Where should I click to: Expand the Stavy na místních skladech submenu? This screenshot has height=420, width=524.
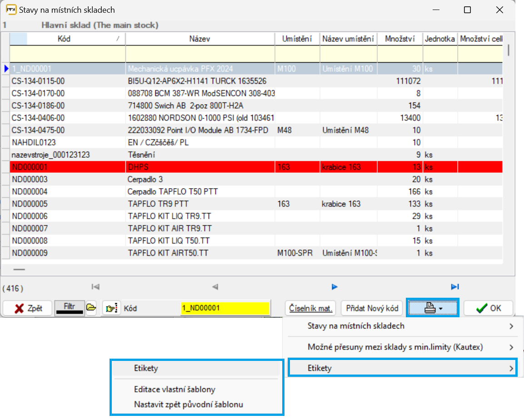tap(405, 326)
